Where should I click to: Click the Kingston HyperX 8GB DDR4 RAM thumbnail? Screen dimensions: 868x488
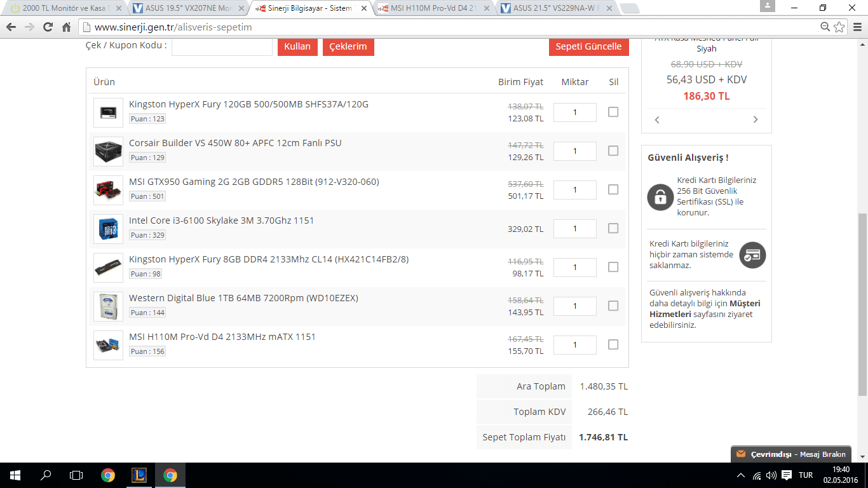108,268
